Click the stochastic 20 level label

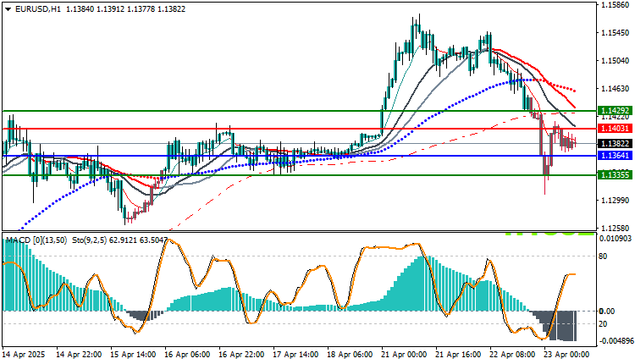coord(603,324)
